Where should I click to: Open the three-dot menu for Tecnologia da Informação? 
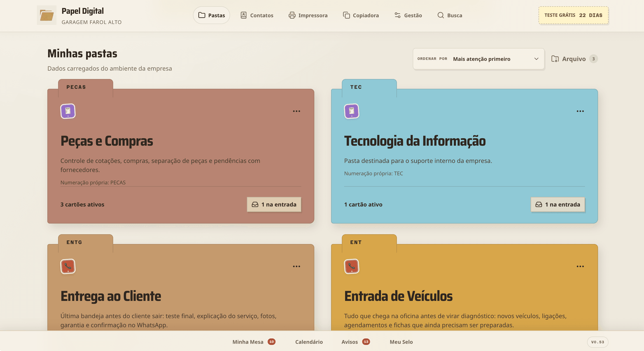[x=580, y=111]
